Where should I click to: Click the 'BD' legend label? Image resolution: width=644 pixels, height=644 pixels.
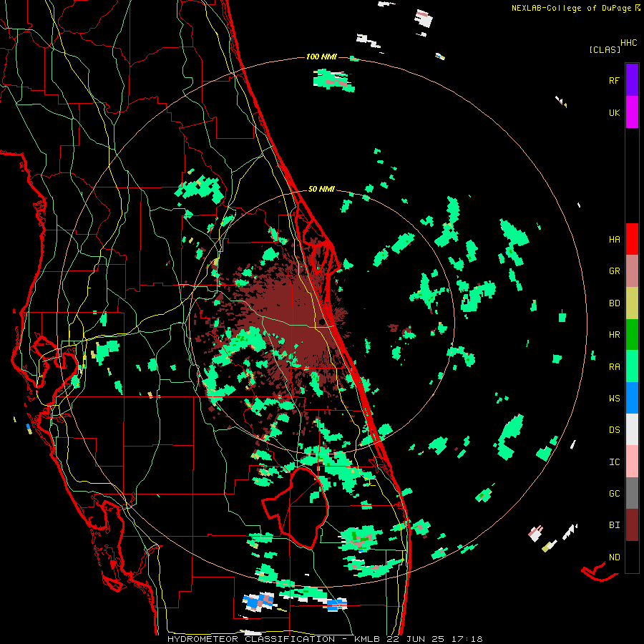point(614,303)
